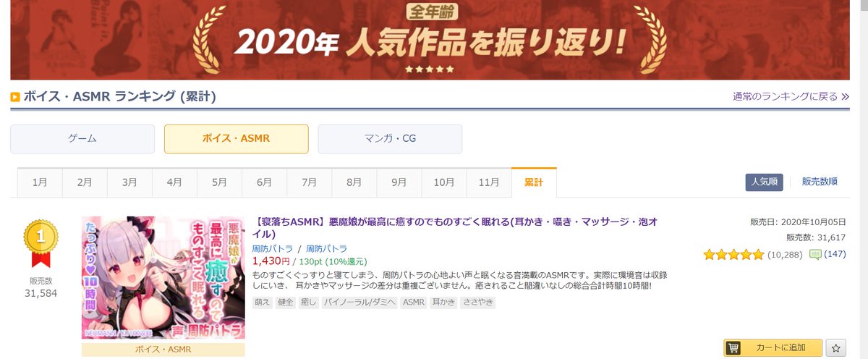The height and width of the screenshot is (359, 868).
Task: Click the 31,584 sales count under the medal
Action: [41, 293]
